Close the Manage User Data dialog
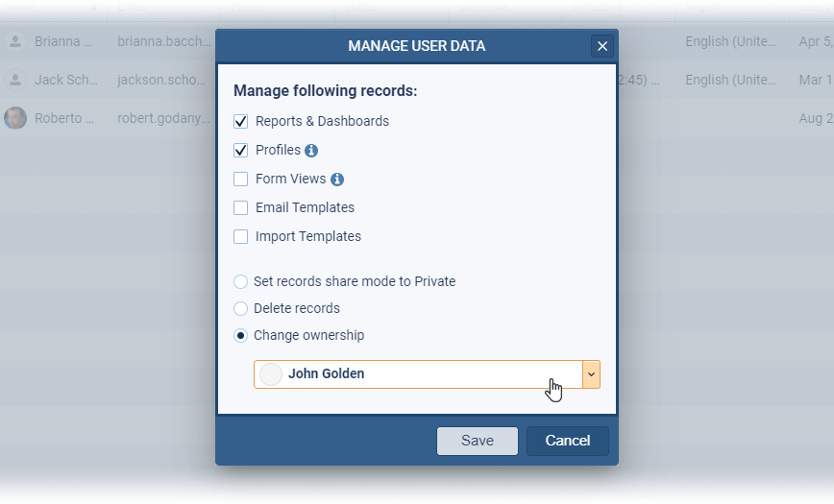Image resolution: width=834 pixels, height=504 pixels. [x=602, y=46]
